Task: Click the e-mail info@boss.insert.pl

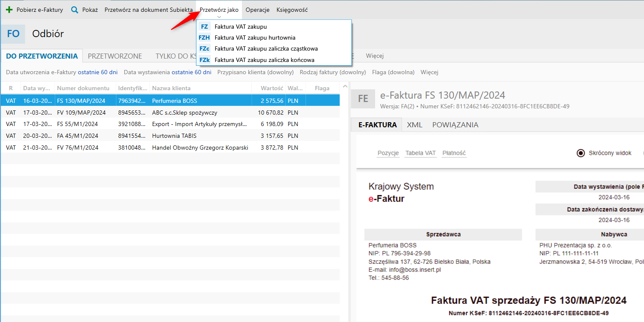Action: tap(405, 270)
